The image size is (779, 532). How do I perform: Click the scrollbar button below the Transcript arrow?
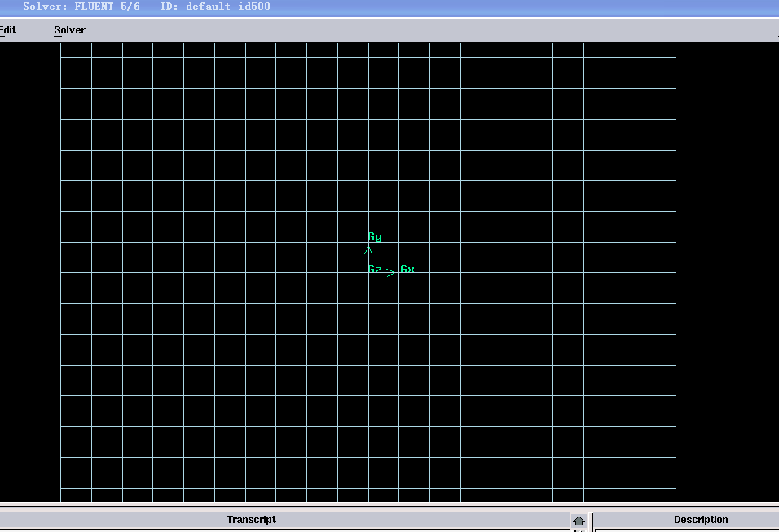pos(579,530)
